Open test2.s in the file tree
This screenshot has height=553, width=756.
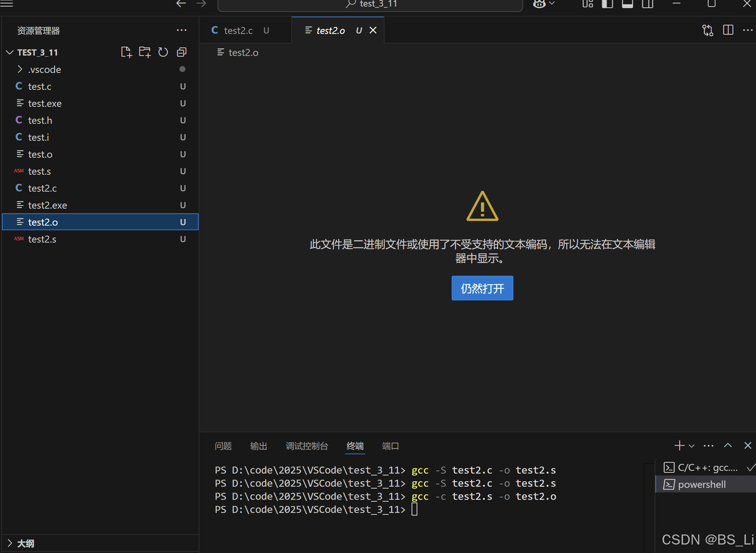click(x=42, y=239)
